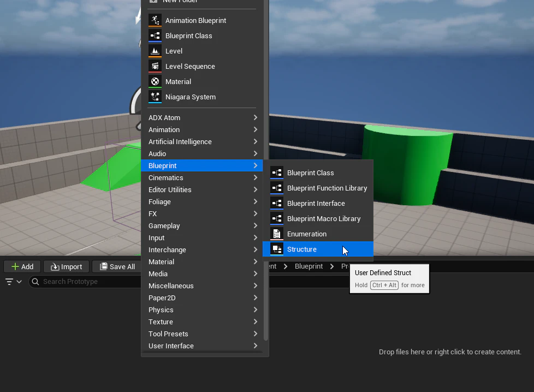Viewport: 534px width, 392px height.
Task: Click the Import button
Action: tap(67, 266)
